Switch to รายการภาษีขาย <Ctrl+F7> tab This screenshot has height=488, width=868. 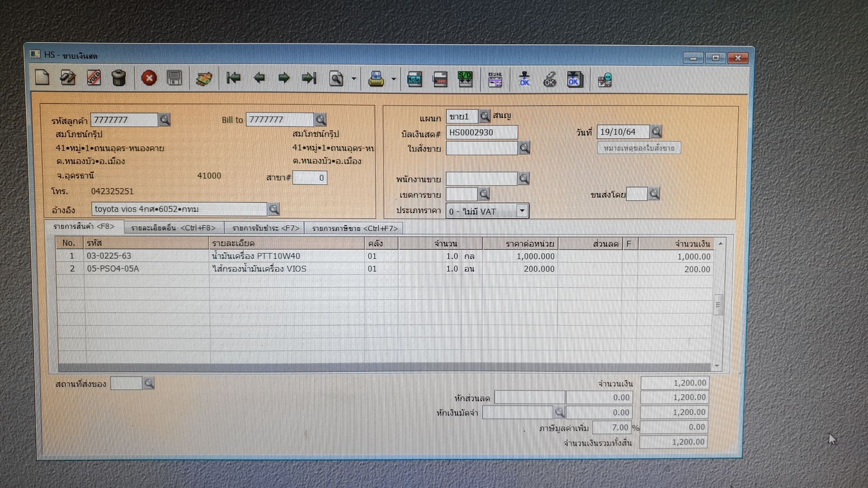pyautogui.click(x=355, y=229)
